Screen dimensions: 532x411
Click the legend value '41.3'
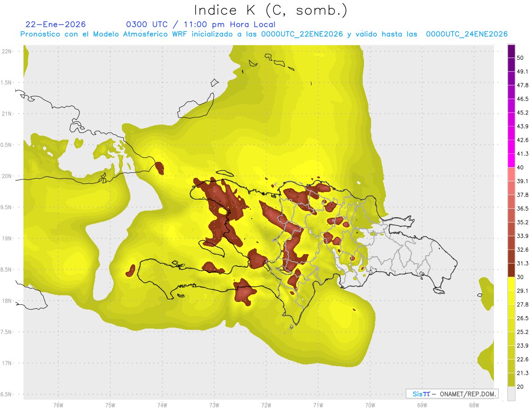point(522,154)
